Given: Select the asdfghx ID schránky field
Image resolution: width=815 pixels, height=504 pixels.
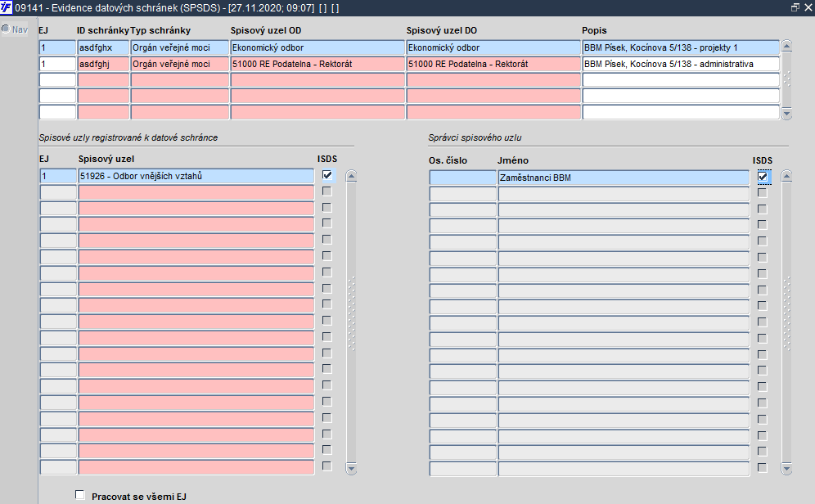Looking at the screenshot, I should click(103, 47).
